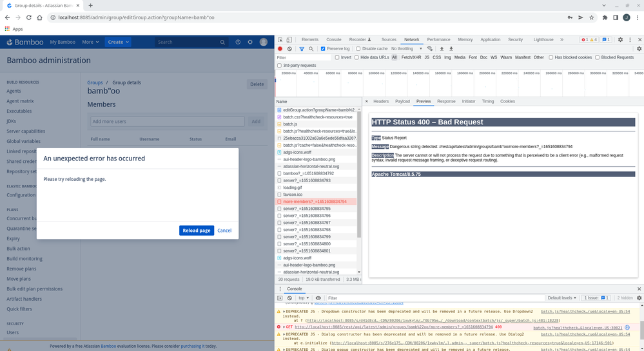Open network conditions wifi icon

tap(429, 49)
